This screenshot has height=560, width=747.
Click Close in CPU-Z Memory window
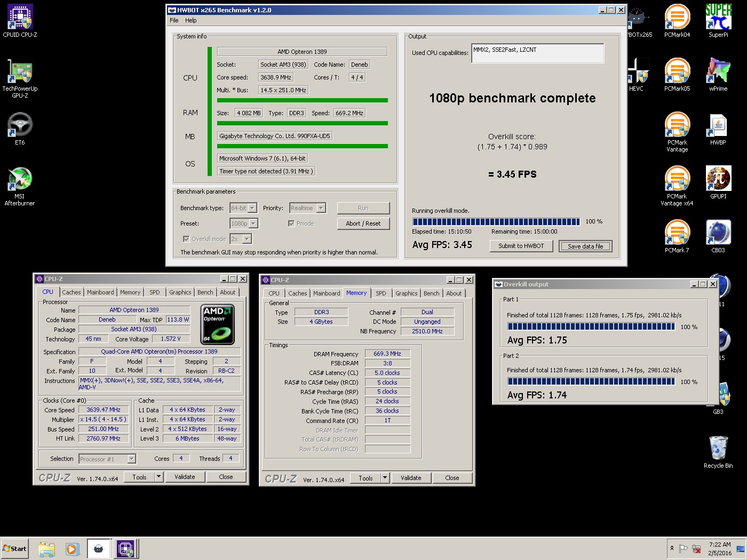pyautogui.click(x=452, y=478)
